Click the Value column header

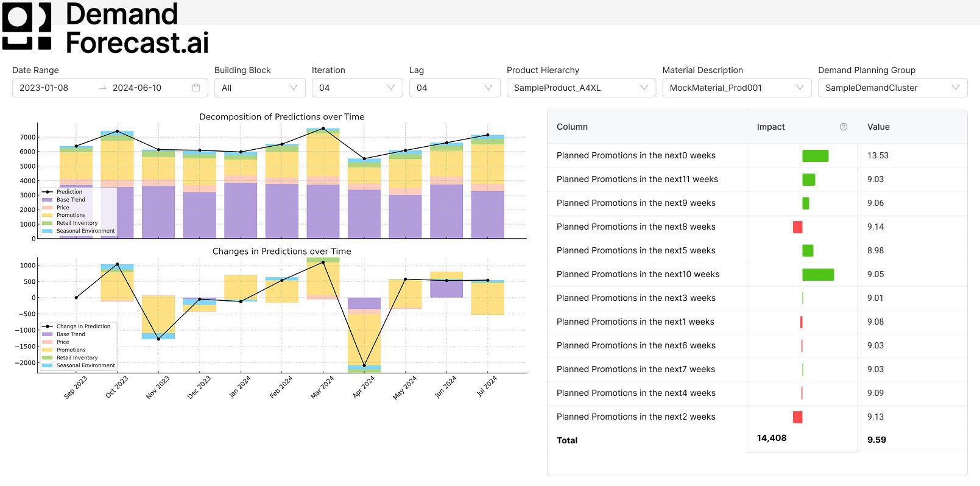(878, 127)
